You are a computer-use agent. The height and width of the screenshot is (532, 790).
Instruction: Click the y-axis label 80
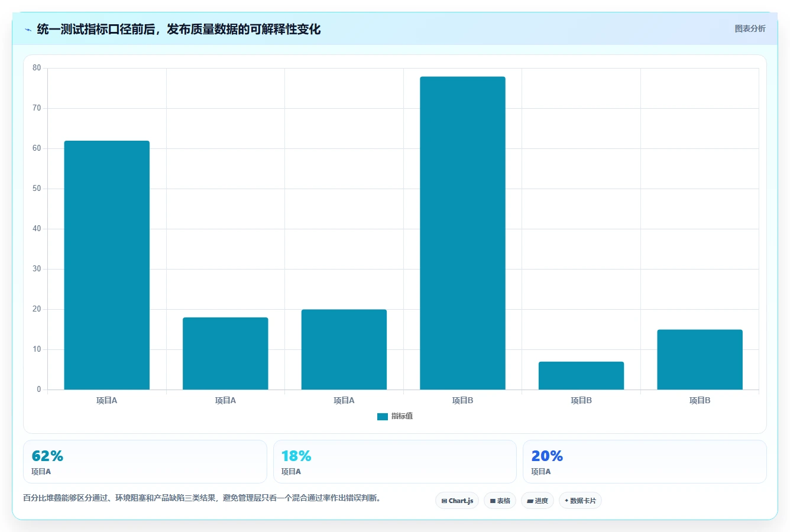pos(37,68)
